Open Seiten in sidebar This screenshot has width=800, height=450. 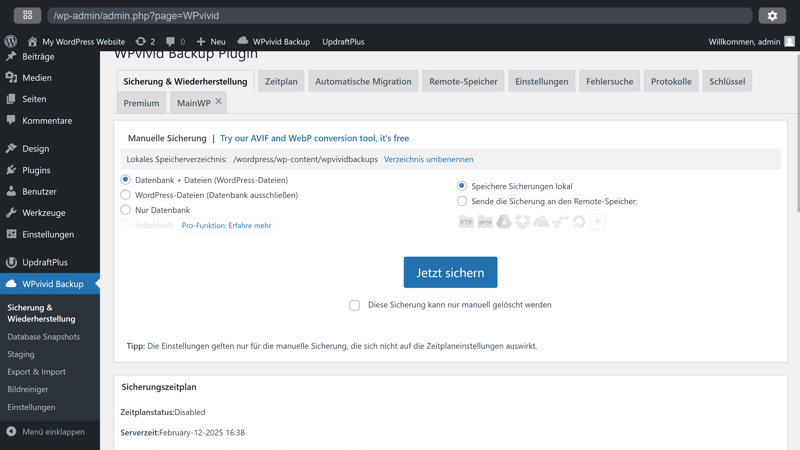click(34, 99)
